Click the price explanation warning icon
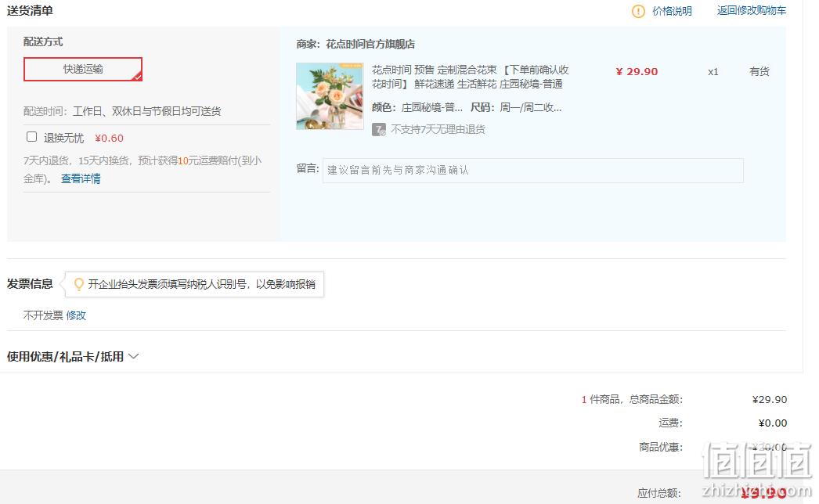Screen dimensions: 819x504 pos(638,11)
